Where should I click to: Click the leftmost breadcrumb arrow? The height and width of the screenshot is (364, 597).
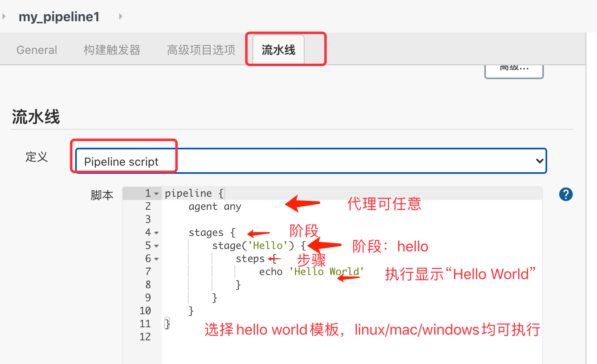(4, 16)
